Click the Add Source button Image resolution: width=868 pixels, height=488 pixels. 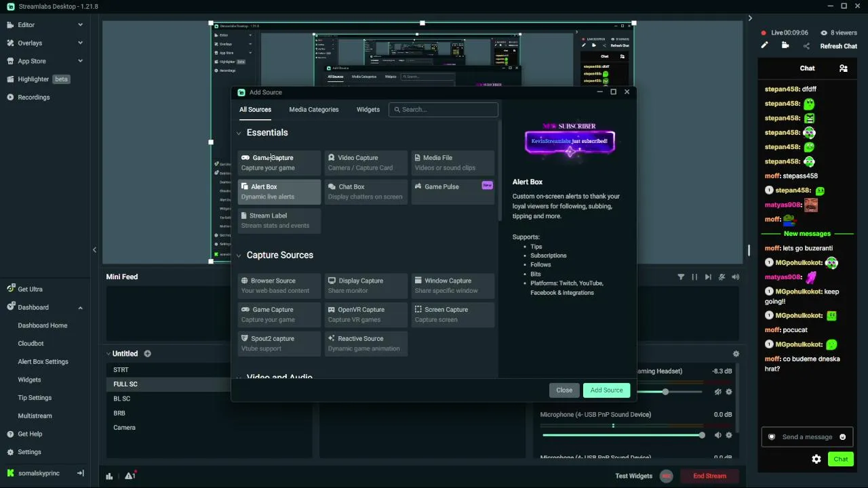pyautogui.click(x=606, y=390)
